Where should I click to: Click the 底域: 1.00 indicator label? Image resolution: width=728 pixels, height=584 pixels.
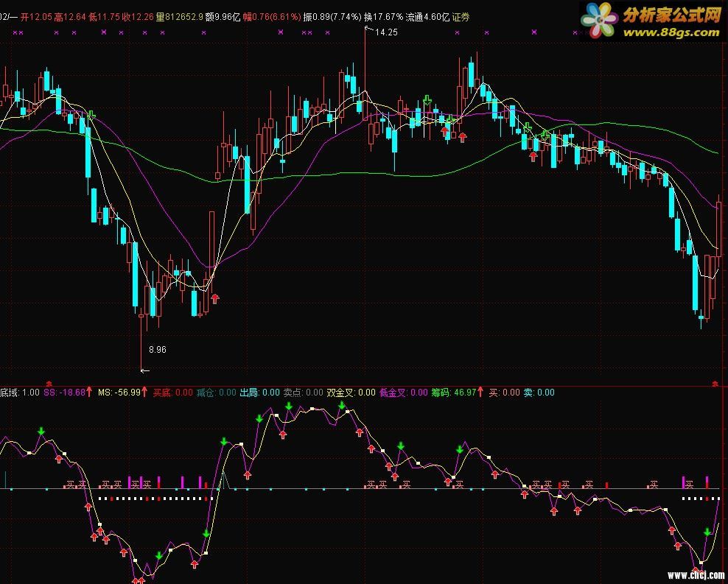pos(20,393)
